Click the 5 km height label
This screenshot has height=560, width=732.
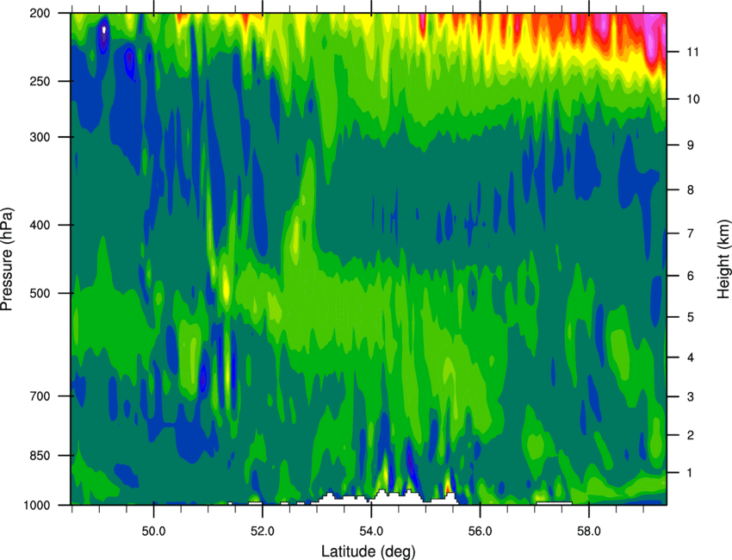[691, 317]
